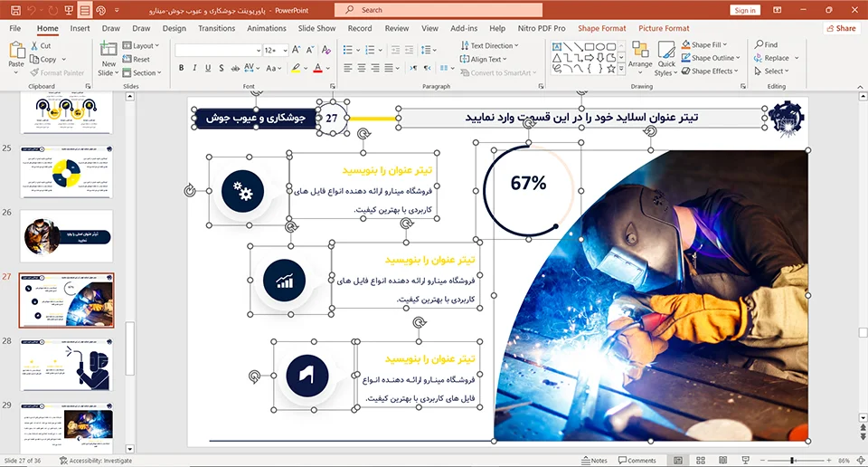
Task: Open the Animations tab
Action: 266,28
